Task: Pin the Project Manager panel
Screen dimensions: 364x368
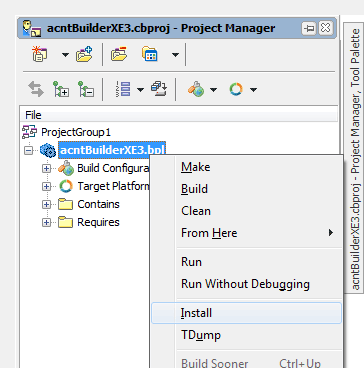Action: click(309, 28)
